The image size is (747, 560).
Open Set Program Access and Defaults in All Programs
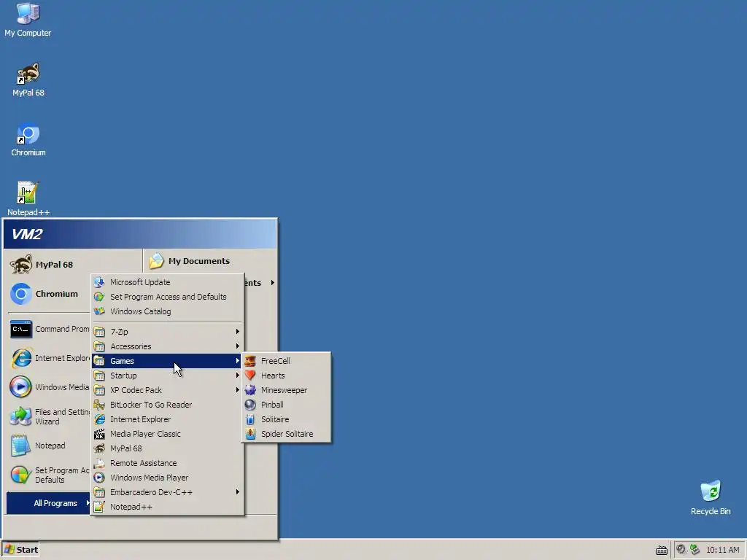[x=168, y=297]
